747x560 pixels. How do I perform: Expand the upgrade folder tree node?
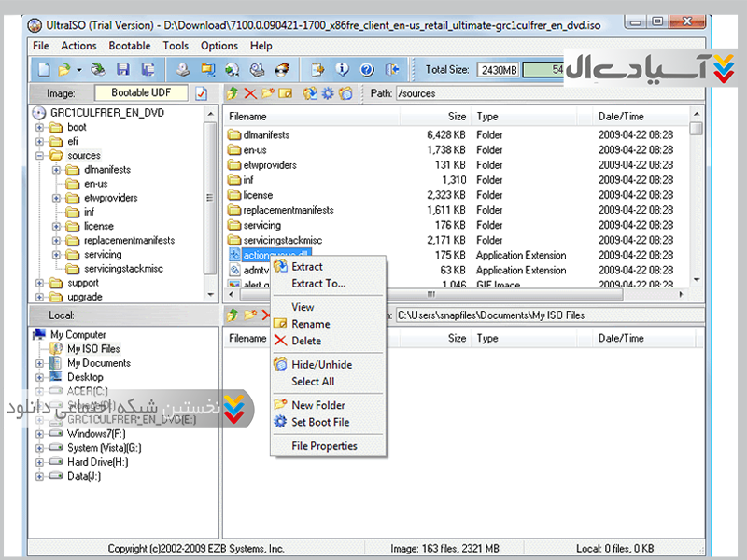pyautogui.click(x=40, y=297)
